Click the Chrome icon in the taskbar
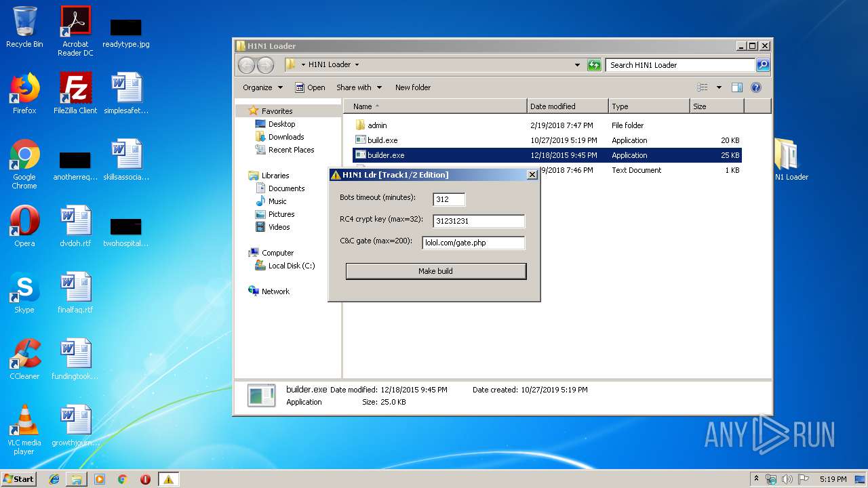 point(122,479)
